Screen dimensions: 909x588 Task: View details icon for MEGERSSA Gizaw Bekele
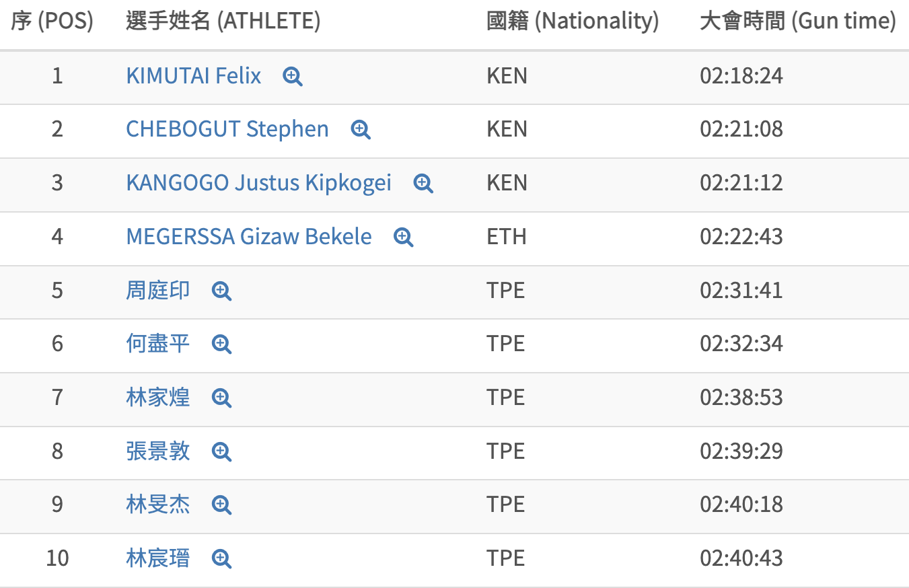click(x=404, y=237)
